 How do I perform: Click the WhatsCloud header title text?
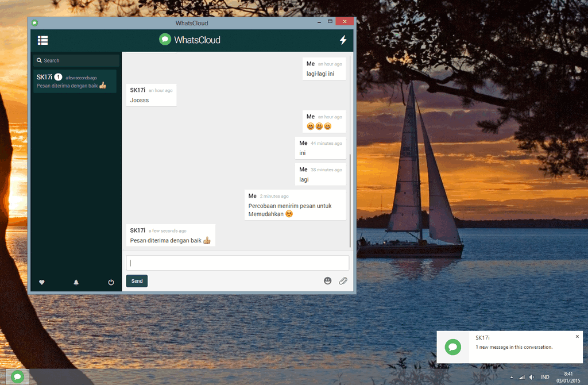click(198, 40)
